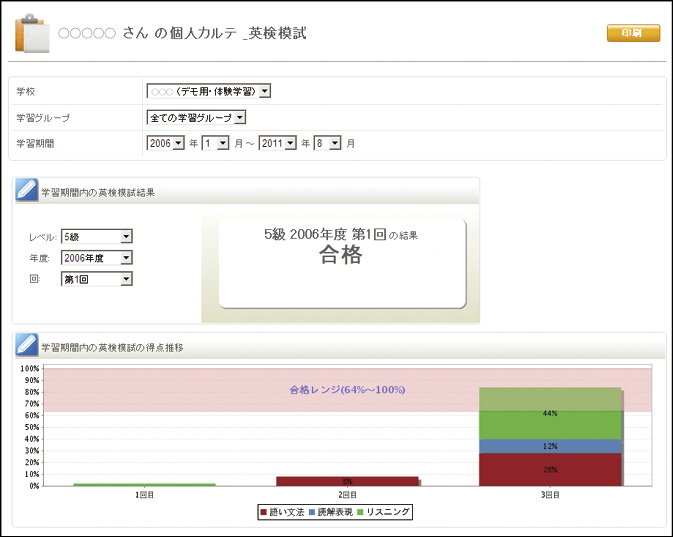Click the 学習期間内の英検模試結果 title

tap(98, 193)
